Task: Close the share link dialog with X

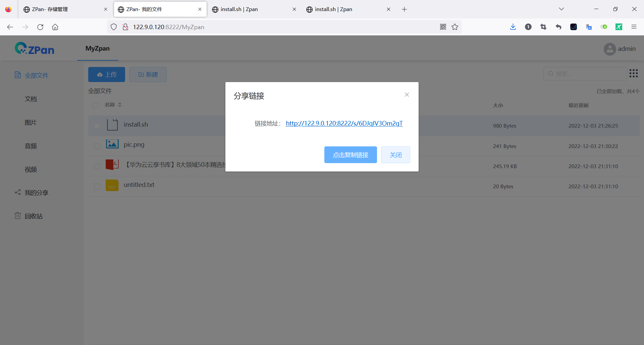Action: [407, 95]
